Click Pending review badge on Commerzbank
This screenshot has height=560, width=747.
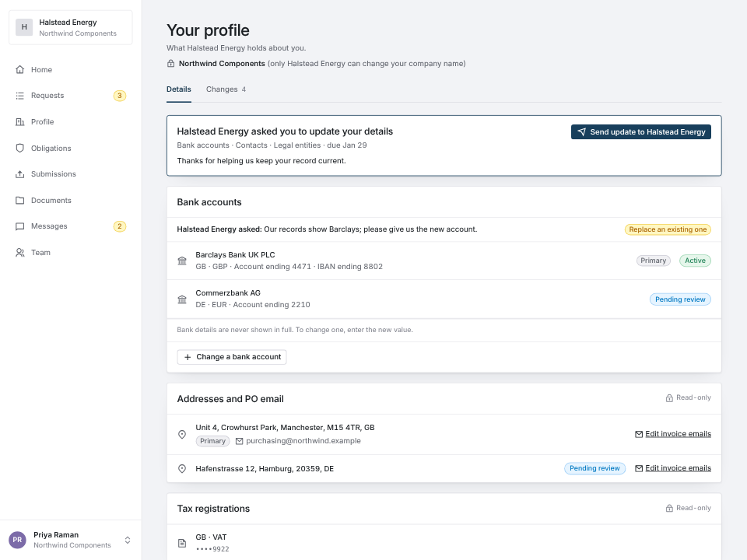coord(680,299)
